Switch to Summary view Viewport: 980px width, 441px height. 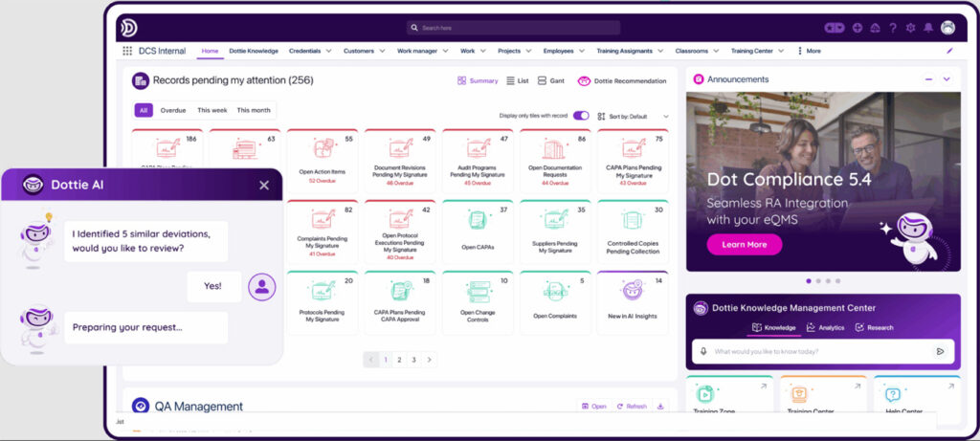478,80
